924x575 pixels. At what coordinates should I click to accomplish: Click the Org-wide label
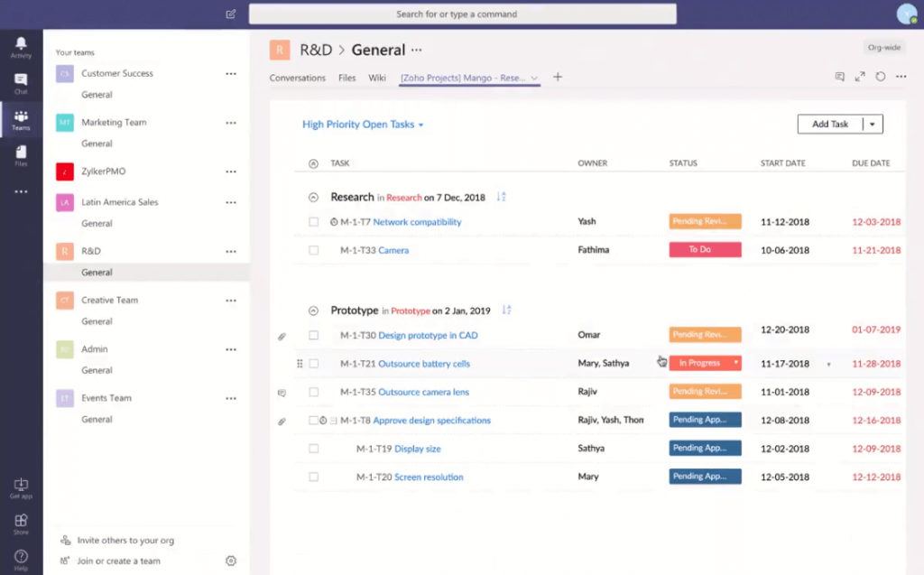(884, 47)
